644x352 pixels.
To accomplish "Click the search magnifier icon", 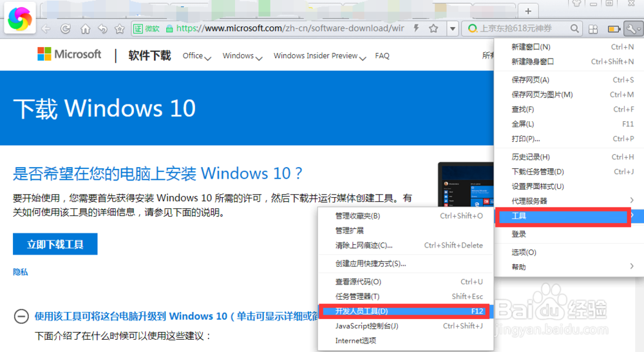I will click(x=574, y=28).
